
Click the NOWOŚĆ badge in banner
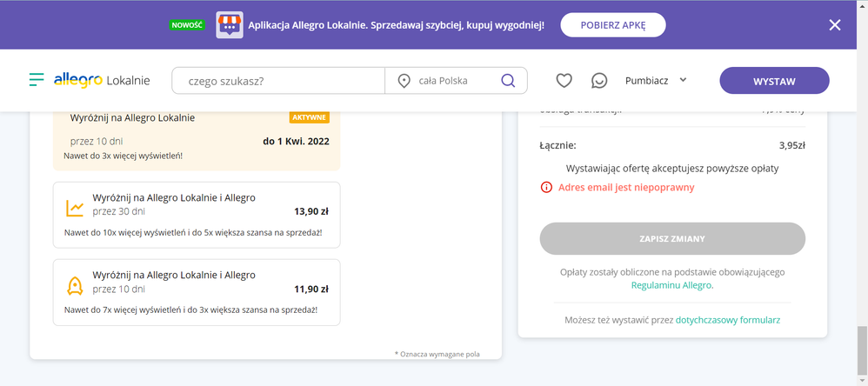(x=187, y=25)
